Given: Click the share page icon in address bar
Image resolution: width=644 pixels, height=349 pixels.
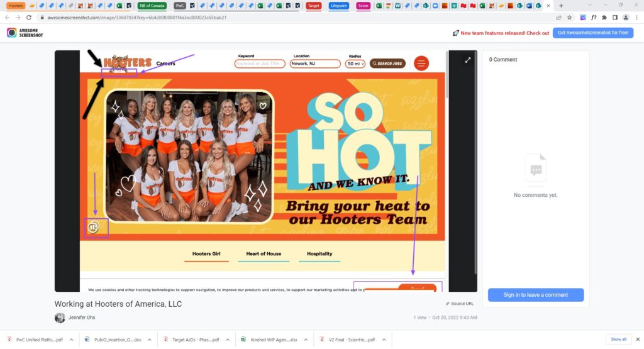Looking at the screenshot, I should [558, 18].
